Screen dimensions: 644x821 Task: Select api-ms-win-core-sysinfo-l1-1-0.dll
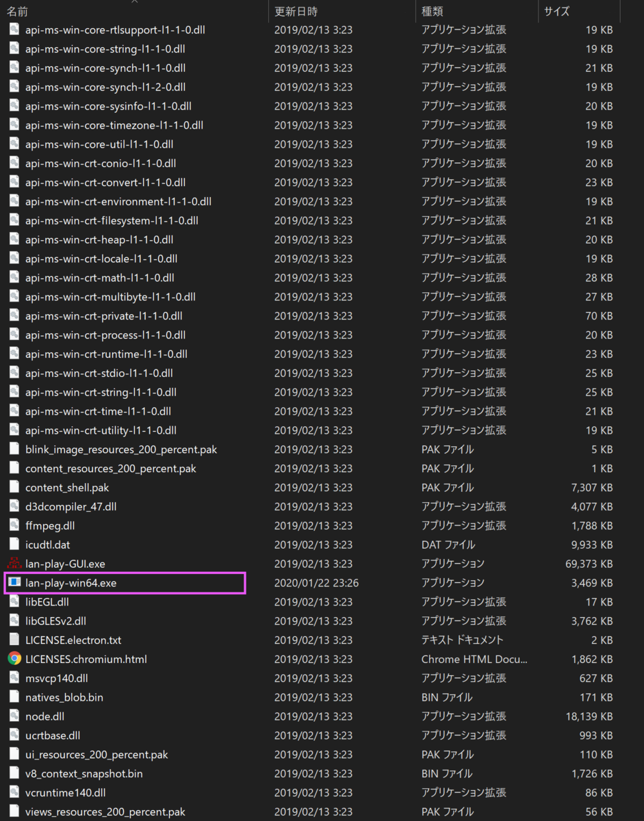(x=108, y=106)
